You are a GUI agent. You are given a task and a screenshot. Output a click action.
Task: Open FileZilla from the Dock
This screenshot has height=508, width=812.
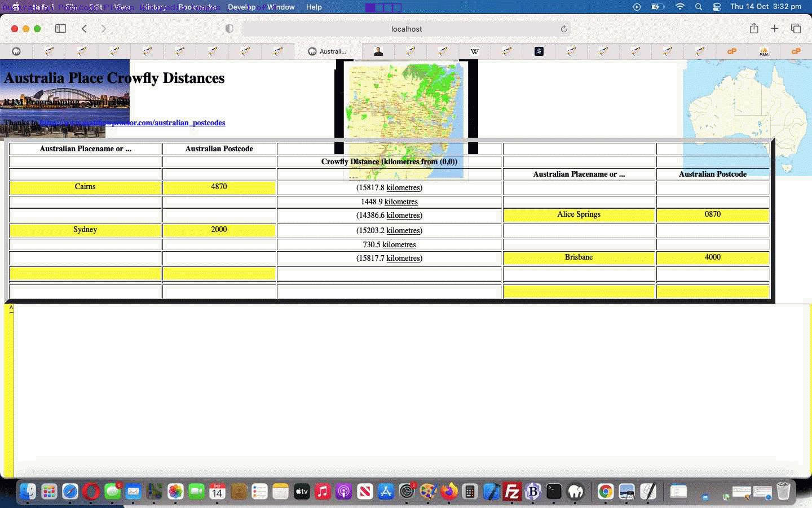coord(513,491)
